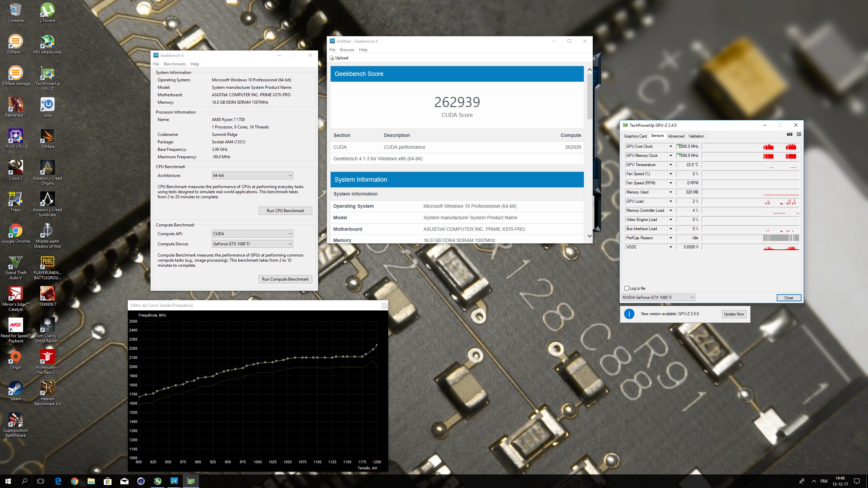This screenshot has width=868, height=488.
Task: Launch the µTorrent desktop shortcut
Action: [x=47, y=13]
